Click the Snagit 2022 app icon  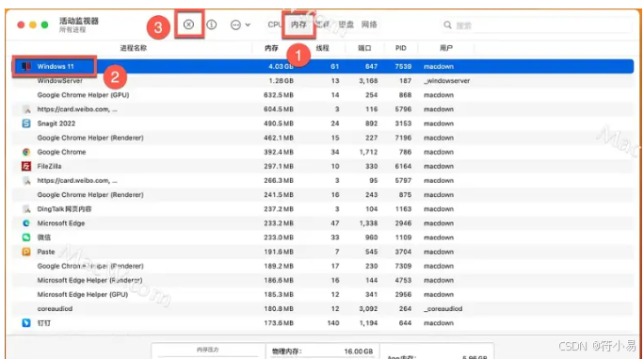click(26, 123)
